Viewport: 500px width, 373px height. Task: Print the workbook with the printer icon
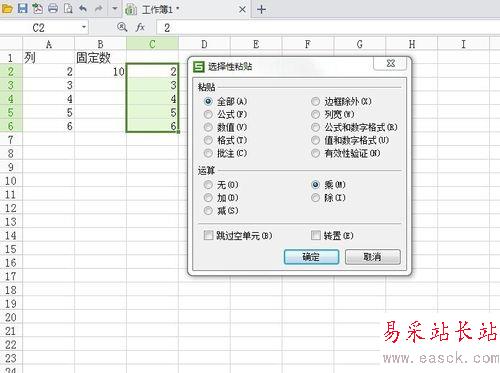(x=53, y=8)
